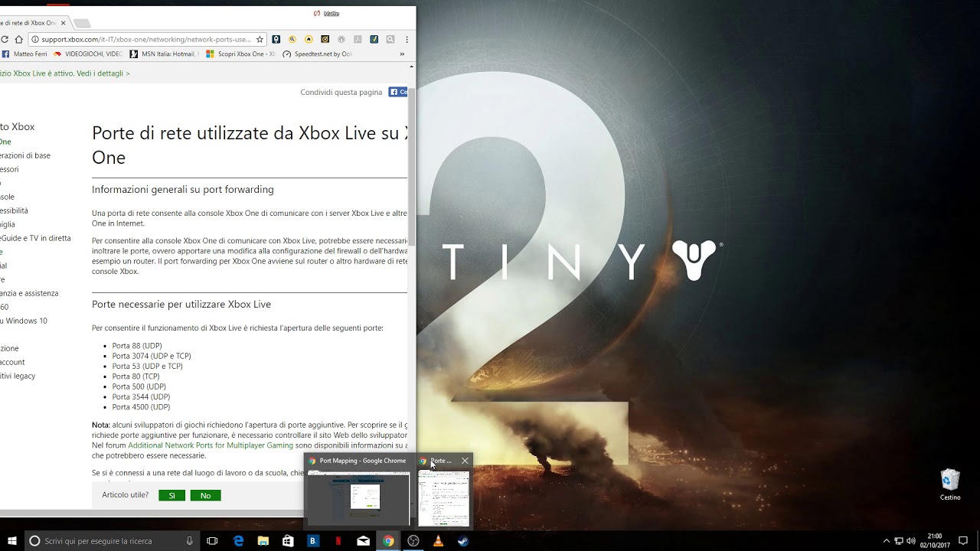Click the Windows search box
This screenshot has width=980, height=551.
111,541
